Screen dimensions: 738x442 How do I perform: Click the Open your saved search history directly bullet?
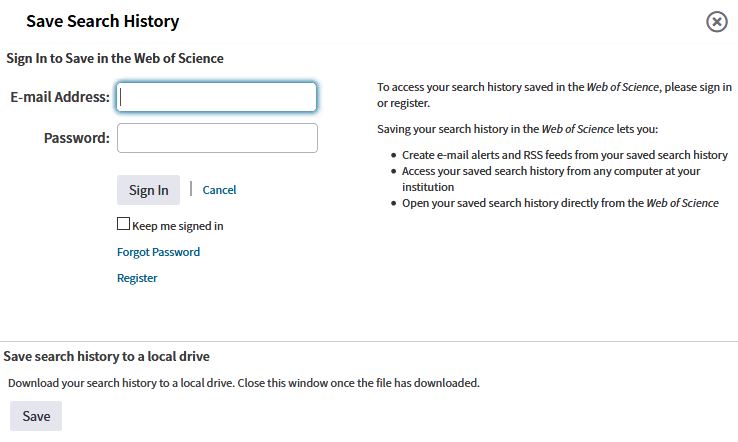pyautogui.click(x=560, y=203)
